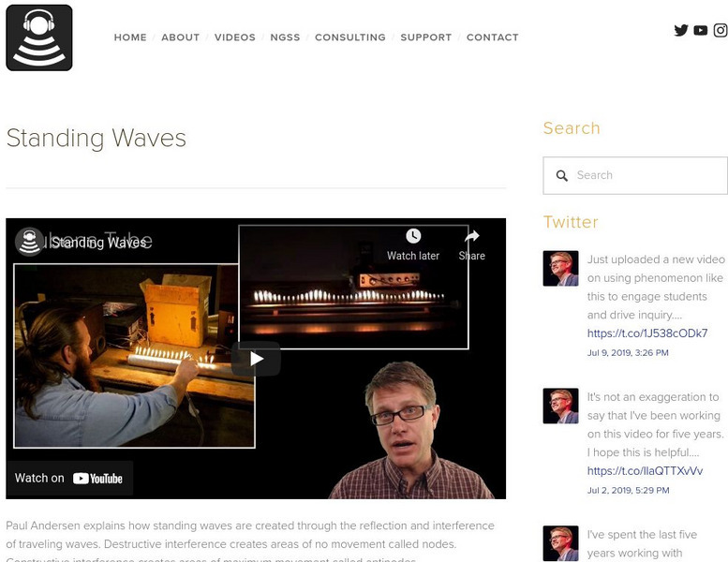
Task: Click the first tweet's profile photo
Action: [x=561, y=268]
